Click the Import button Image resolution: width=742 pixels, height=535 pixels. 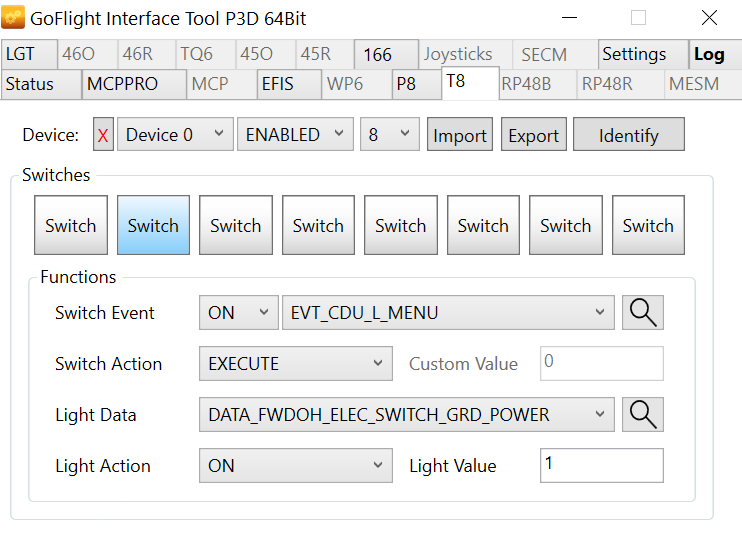pos(460,135)
